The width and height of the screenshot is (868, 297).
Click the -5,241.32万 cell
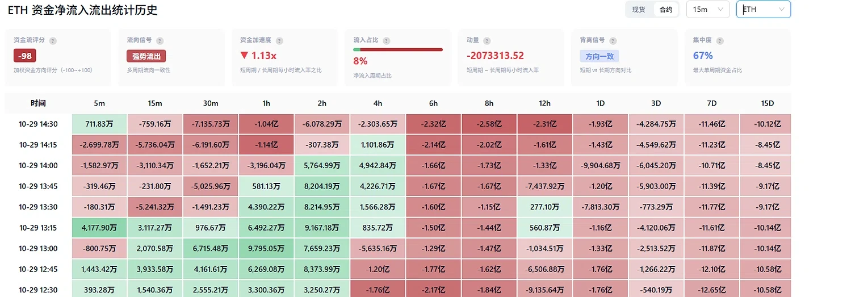point(155,207)
